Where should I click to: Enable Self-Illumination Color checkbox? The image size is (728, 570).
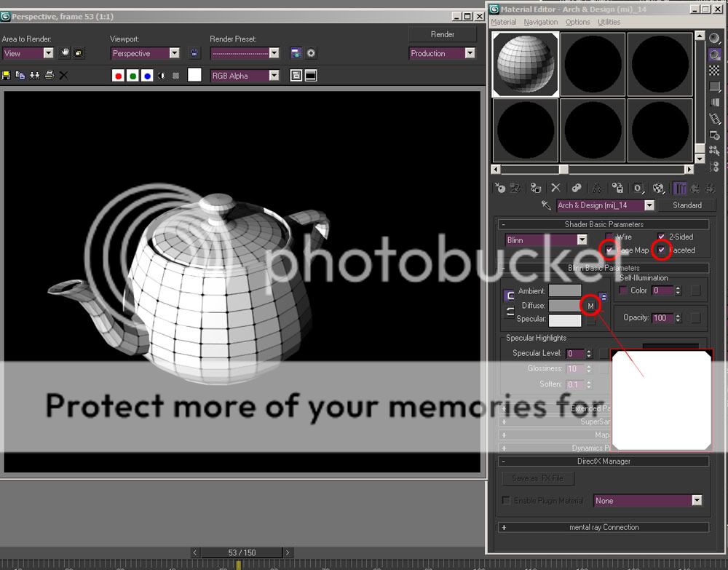tap(623, 290)
